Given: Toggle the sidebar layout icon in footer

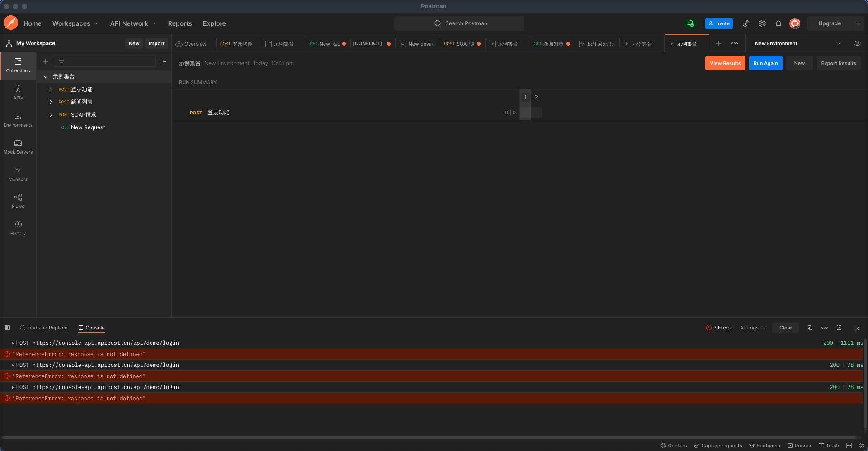Looking at the screenshot, I should (7, 328).
